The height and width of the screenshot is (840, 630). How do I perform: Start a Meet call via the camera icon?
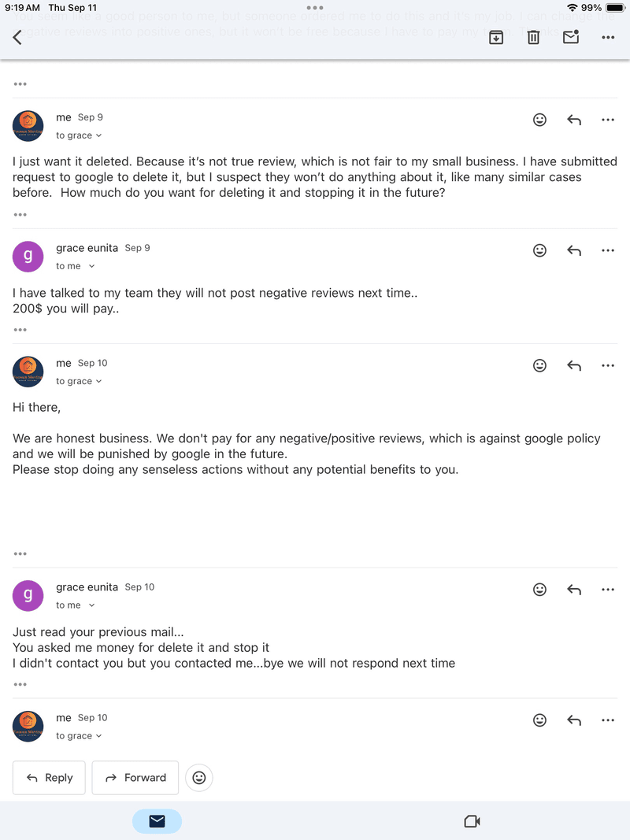[x=471, y=820]
